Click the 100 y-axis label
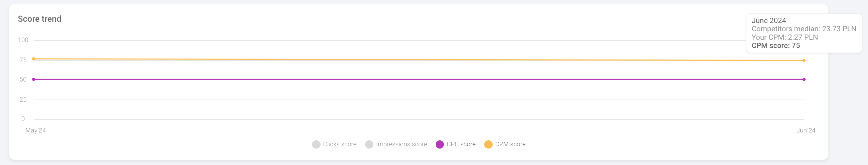This screenshot has height=165, width=868. pyautogui.click(x=23, y=40)
